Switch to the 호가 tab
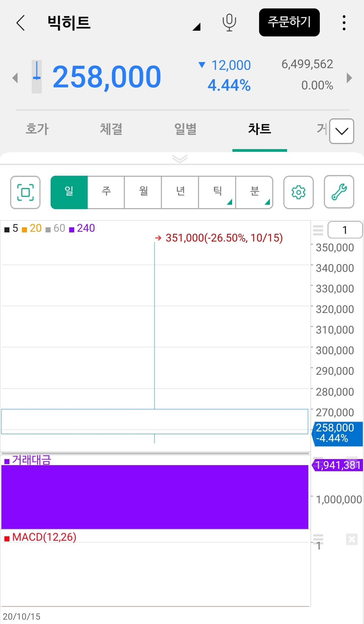 pos(37,129)
